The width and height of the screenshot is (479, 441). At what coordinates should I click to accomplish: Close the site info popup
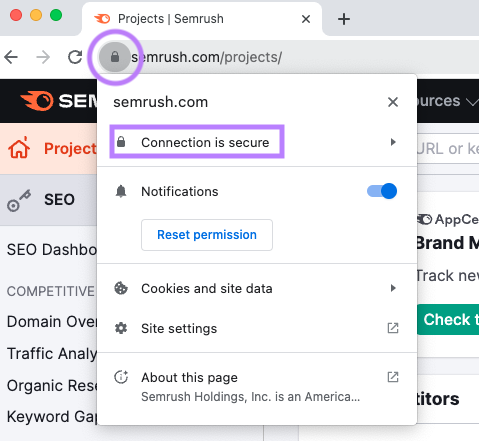tap(393, 102)
